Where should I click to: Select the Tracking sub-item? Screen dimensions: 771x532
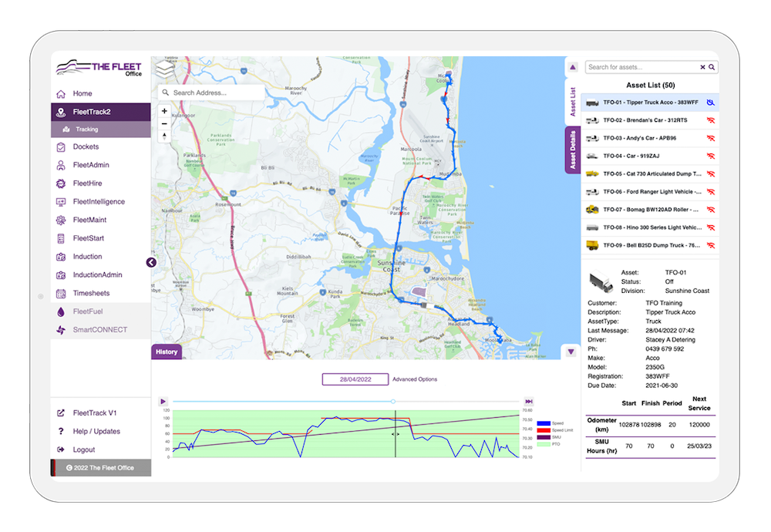pos(101,130)
